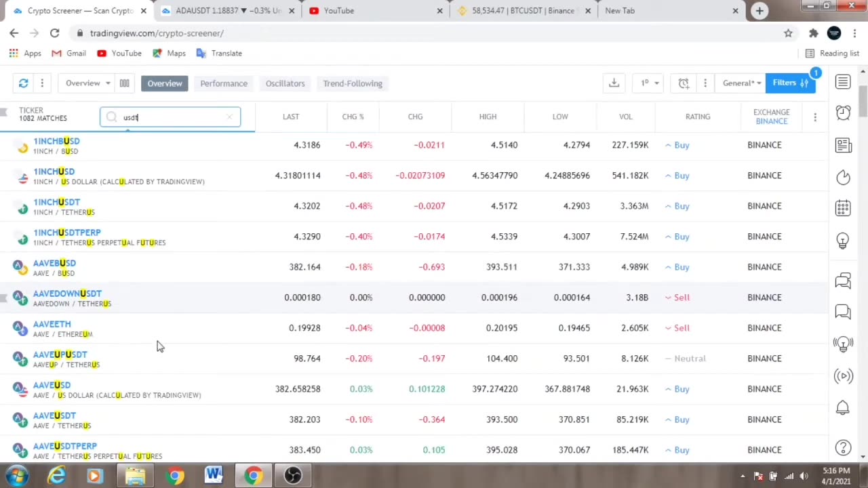The height and width of the screenshot is (488, 868).
Task: Open the Overview column-set dropdown
Action: (87, 83)
